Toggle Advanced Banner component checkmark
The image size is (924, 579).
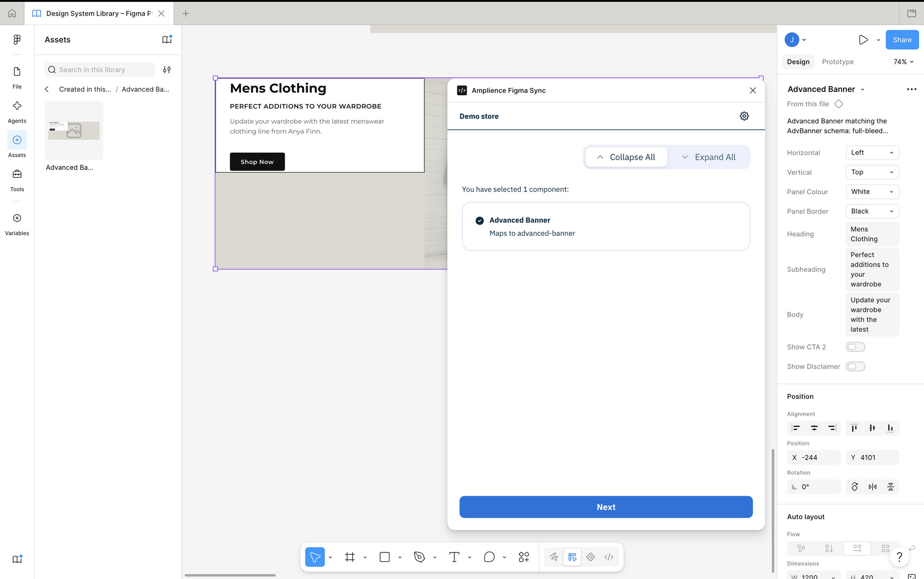click(x=479, y=221)
